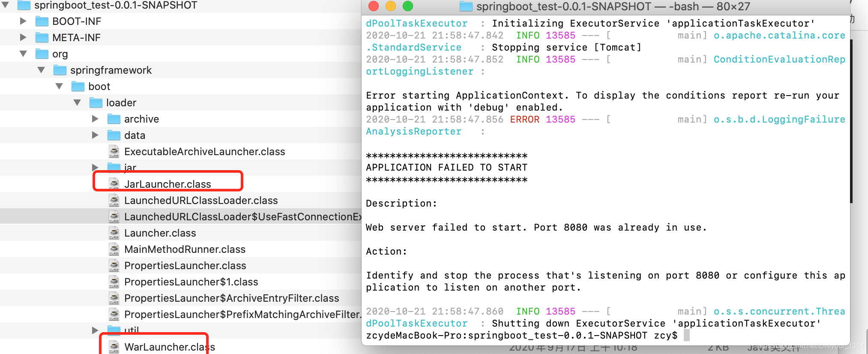Click the MainMethodRunner.class file icon
Image resolution: width=868 pixels, height=354 pixels.
click(114, 249)
